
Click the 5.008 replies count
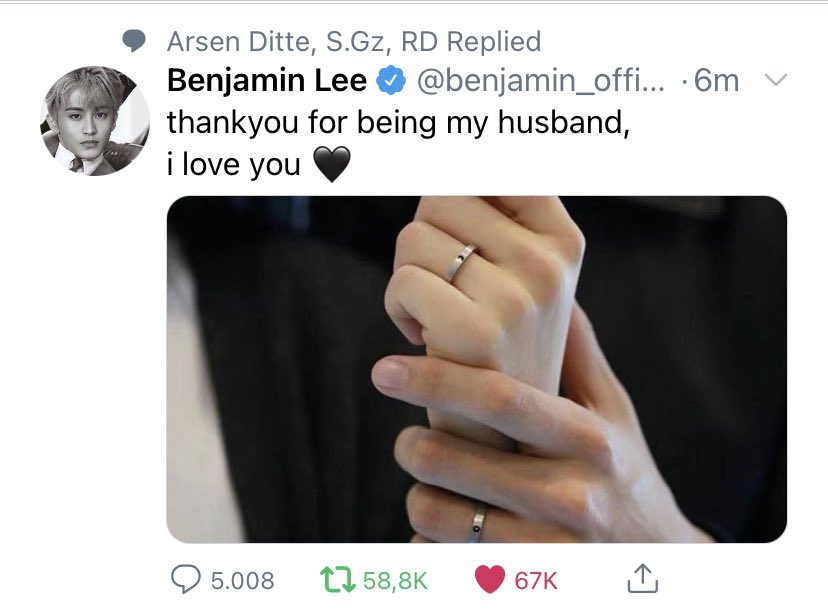242,580
